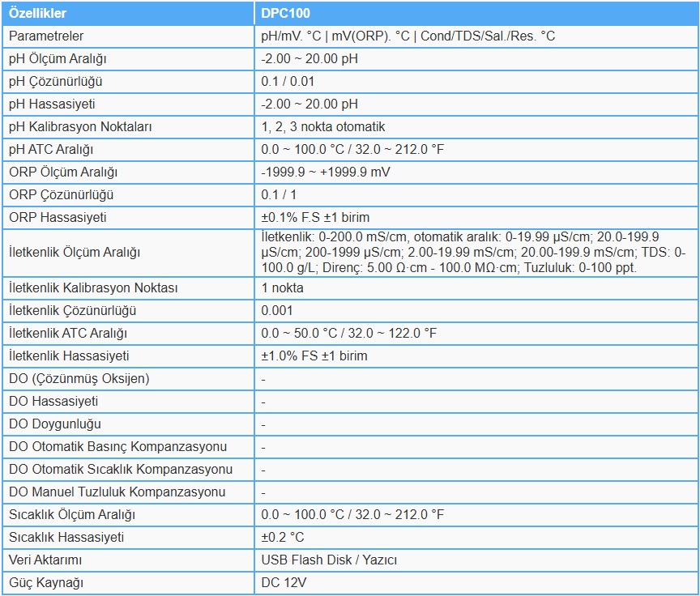700x596 pixels.
Task: Click the '±0.1% F.S ±1 birim' value
Action: point(315,217)
